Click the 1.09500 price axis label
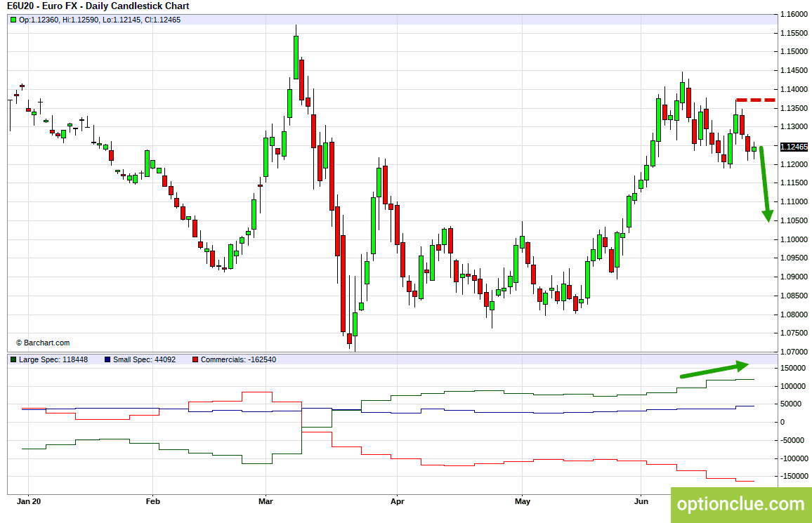 tap(794, 258)
